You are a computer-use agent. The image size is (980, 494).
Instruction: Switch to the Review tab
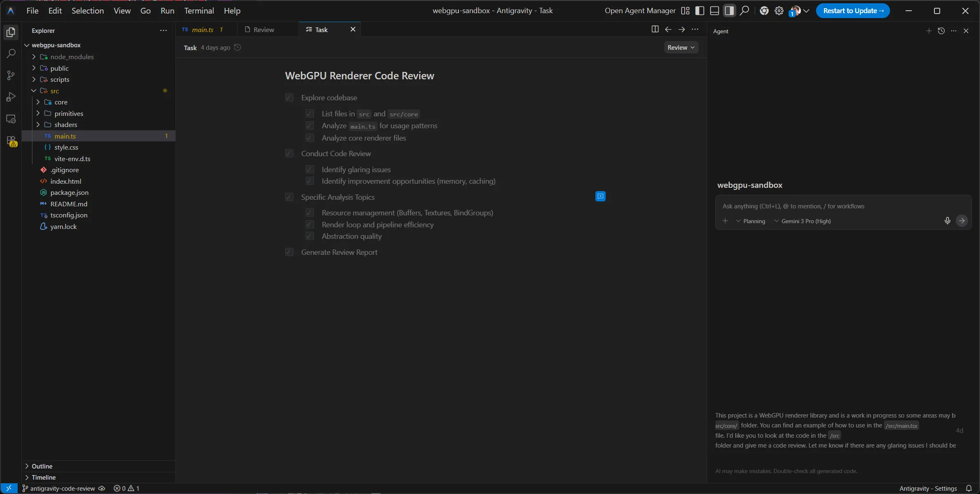tap(263, 29)
